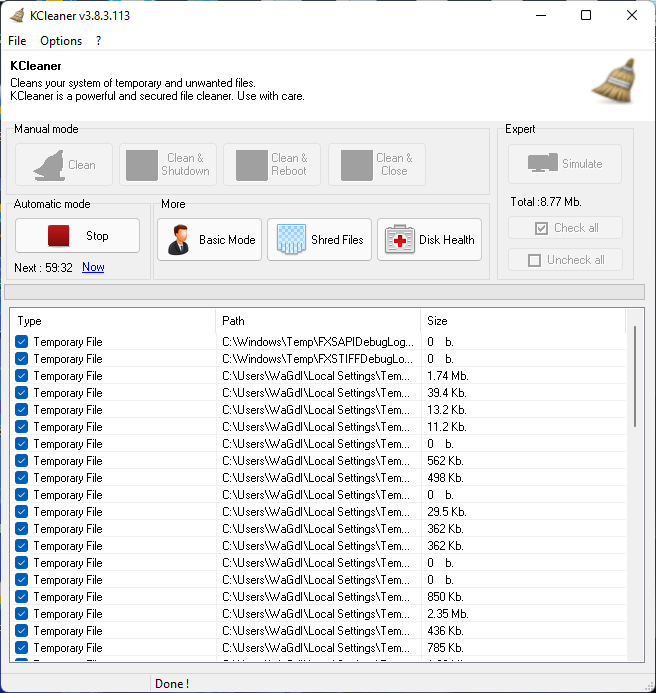Click the Next : 59:32 countdown text
This screenshot has width=656, height=693.
[x=43, y=267]
